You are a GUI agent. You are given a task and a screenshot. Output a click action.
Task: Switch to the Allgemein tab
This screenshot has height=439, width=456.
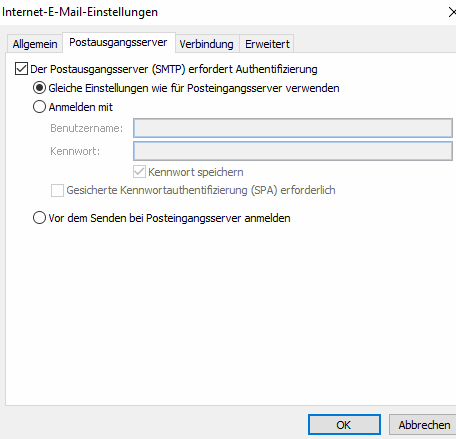(x=35, y=44)
